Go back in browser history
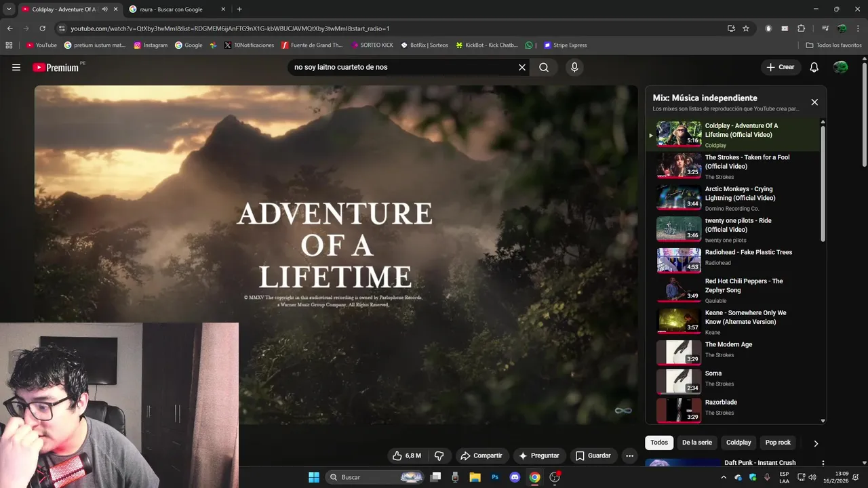Viewport: 868px width, 488px height. click(x=9, y=28)
